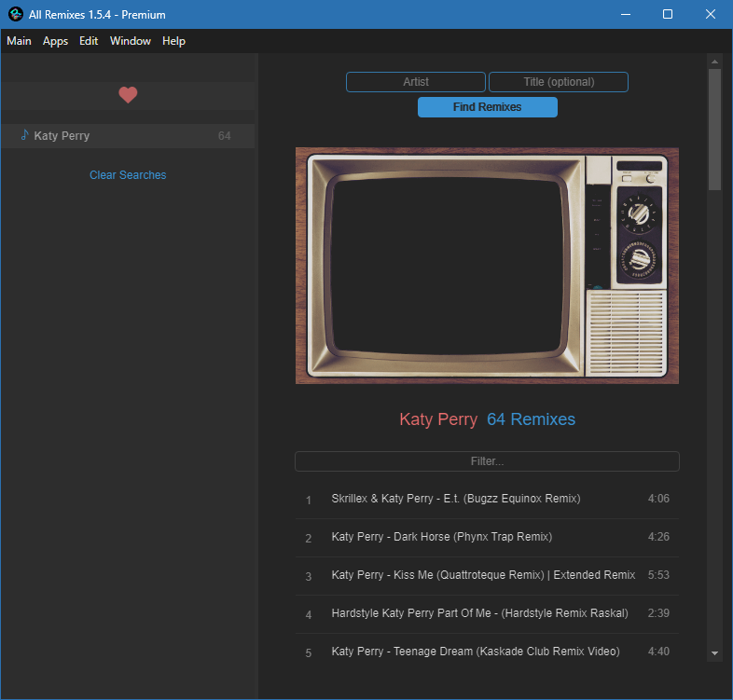
Task: Play Hardstyle Katy Perry Part Of Me track
Action: 487,614
